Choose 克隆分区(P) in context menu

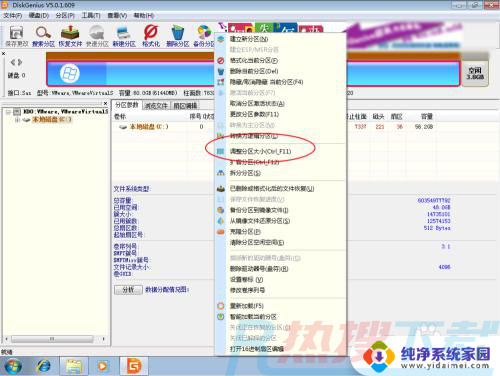click(x=245, y=232)
